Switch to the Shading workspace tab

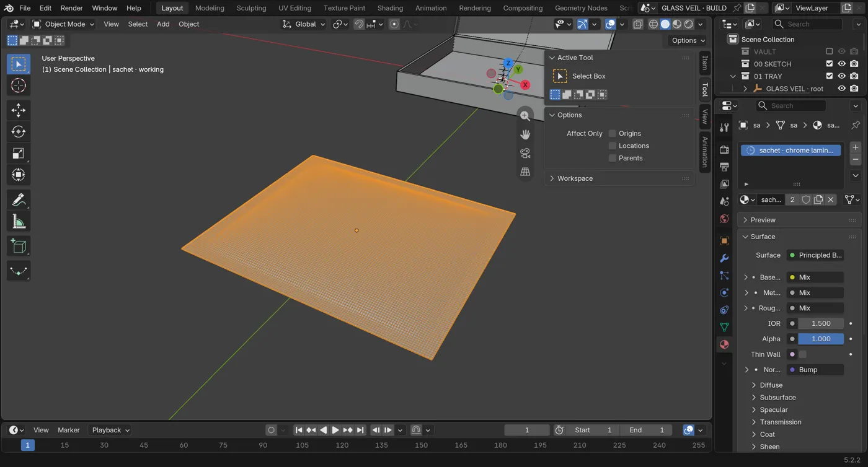tap(390, 8)
